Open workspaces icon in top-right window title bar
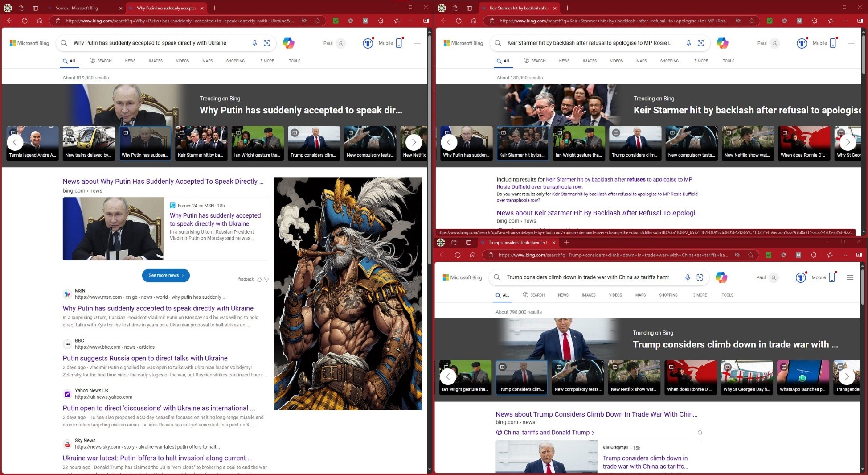868x475 pixels. [455, 8]
